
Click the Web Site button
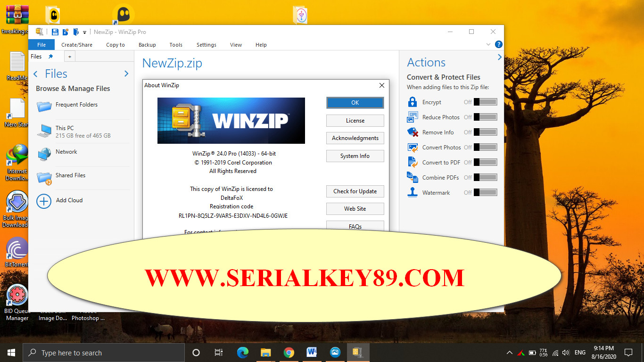(355, 209)
